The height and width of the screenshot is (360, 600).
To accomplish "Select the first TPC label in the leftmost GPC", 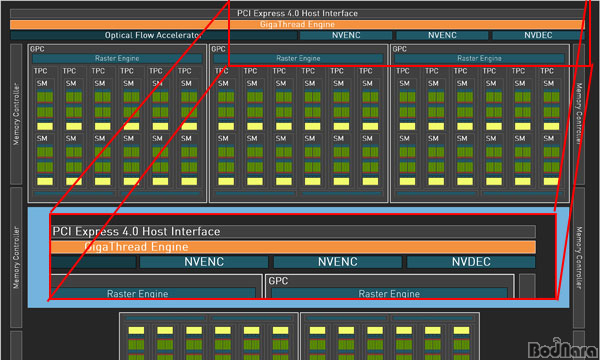I will (40, 71).
